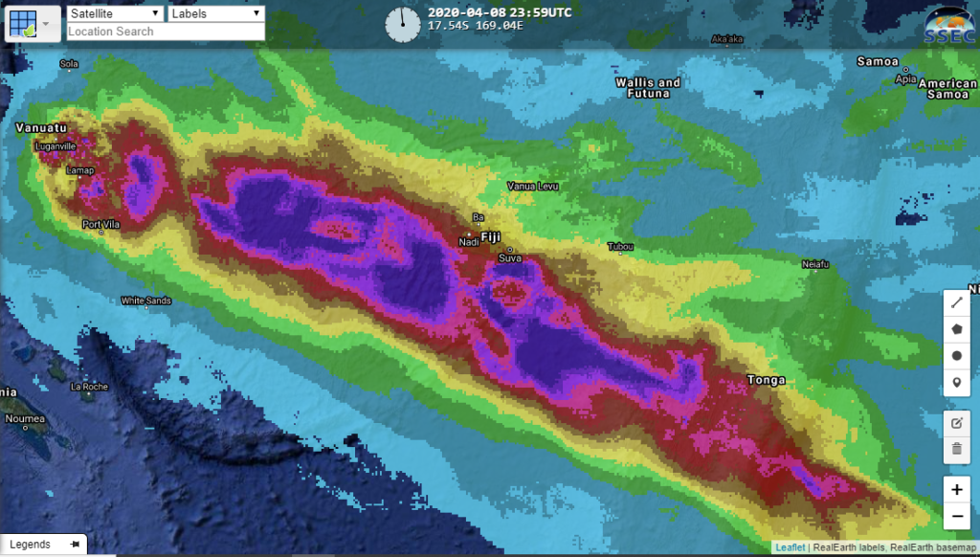Zoom in with the plus button

(957, 489)
